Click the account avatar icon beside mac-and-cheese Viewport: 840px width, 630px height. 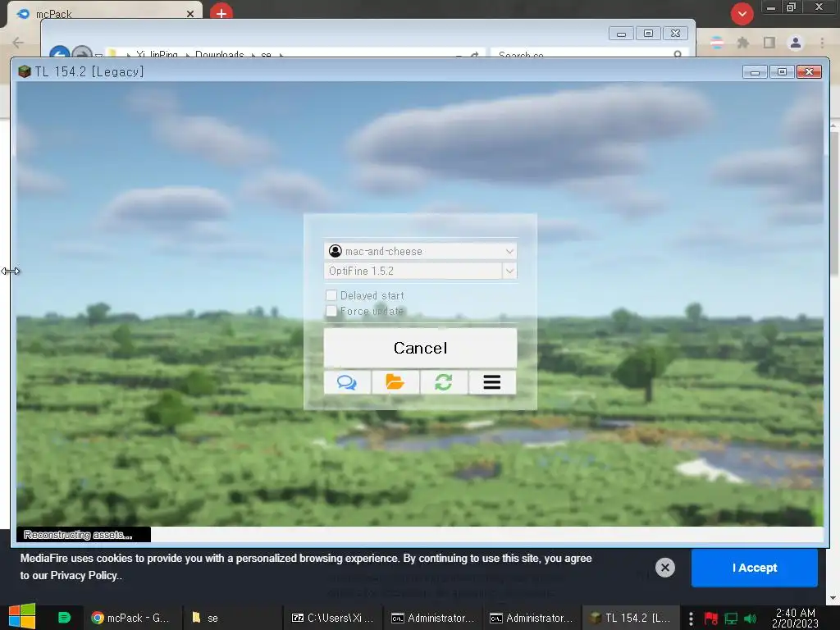(336, 251)
